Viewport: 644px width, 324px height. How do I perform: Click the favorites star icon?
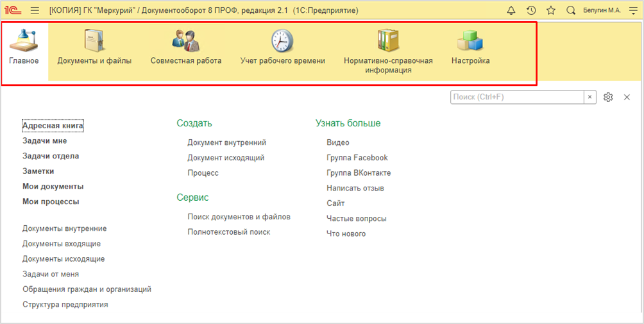550,11
